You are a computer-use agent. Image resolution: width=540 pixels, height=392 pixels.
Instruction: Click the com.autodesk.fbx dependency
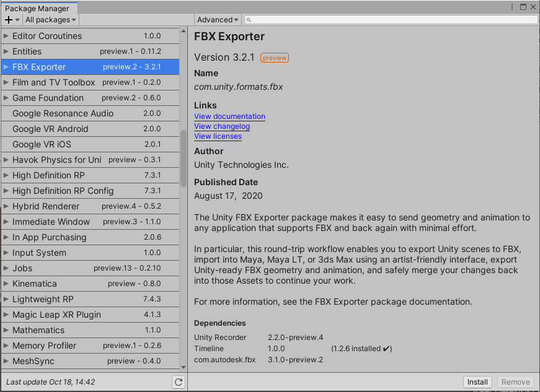225,360
